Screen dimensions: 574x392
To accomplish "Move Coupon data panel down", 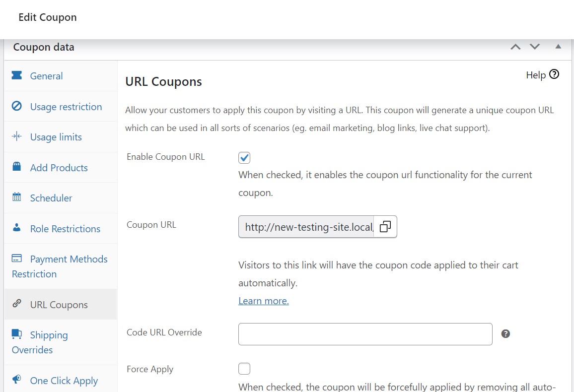I will pyautogui.click(x=535, y=47).
